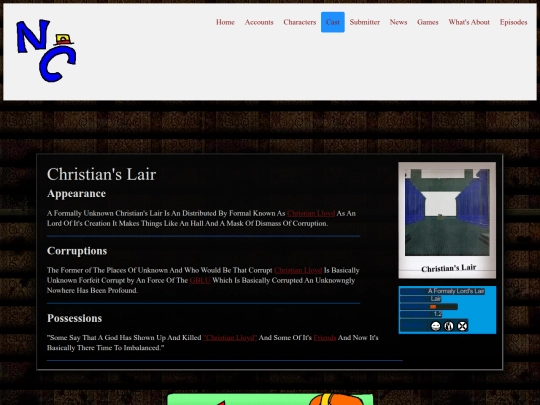Click the orange progress bar in info box
This screenshot has height=405, width=540.
(x=433, y=307)
